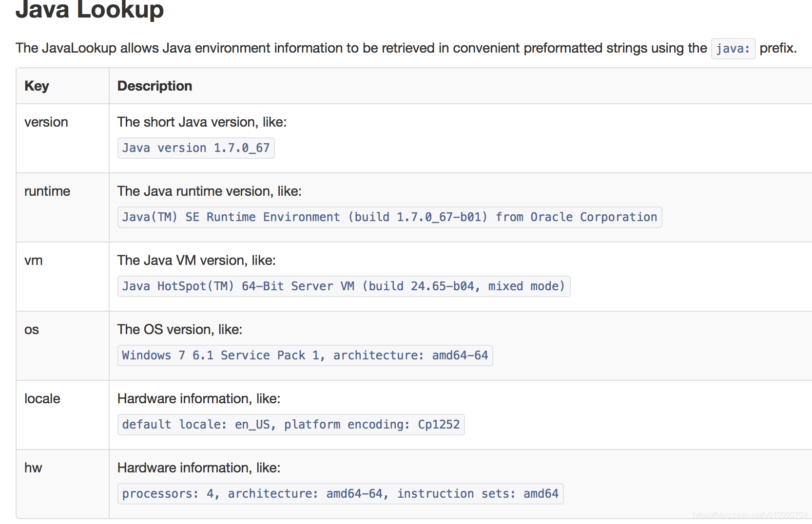The height and width of the screenshot is (524, 812).
Task: Select the "locale" key cell
Action: tap(42, 398)
